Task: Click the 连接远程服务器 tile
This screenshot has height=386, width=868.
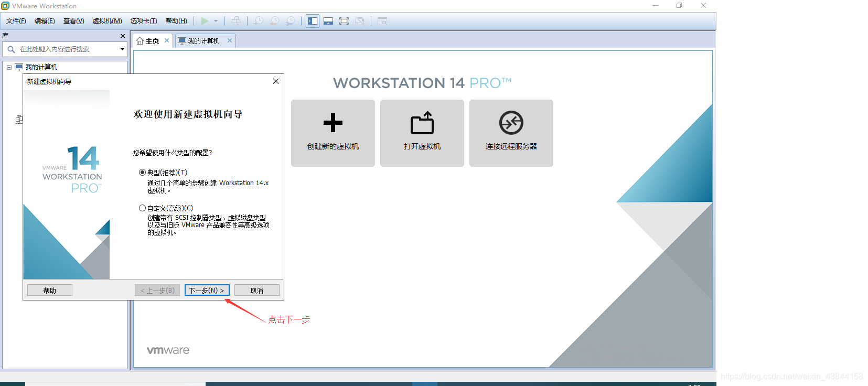Action: tap(511, 133)
